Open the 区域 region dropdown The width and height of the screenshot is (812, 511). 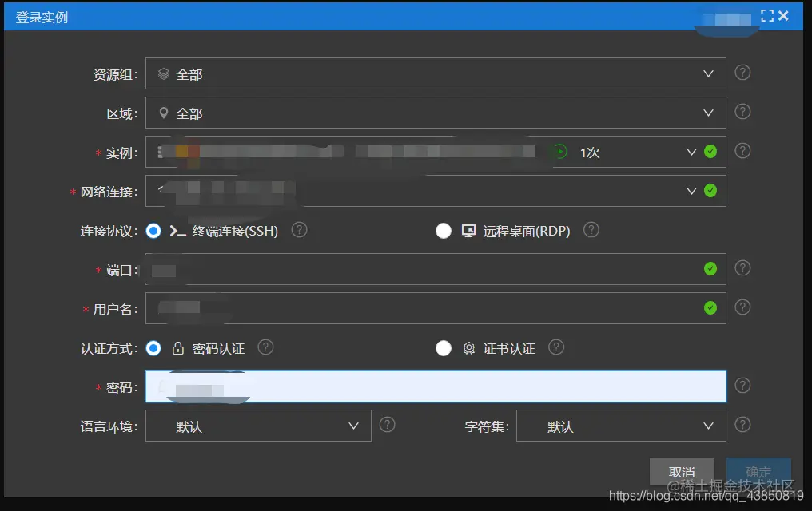tap(709, 112)
